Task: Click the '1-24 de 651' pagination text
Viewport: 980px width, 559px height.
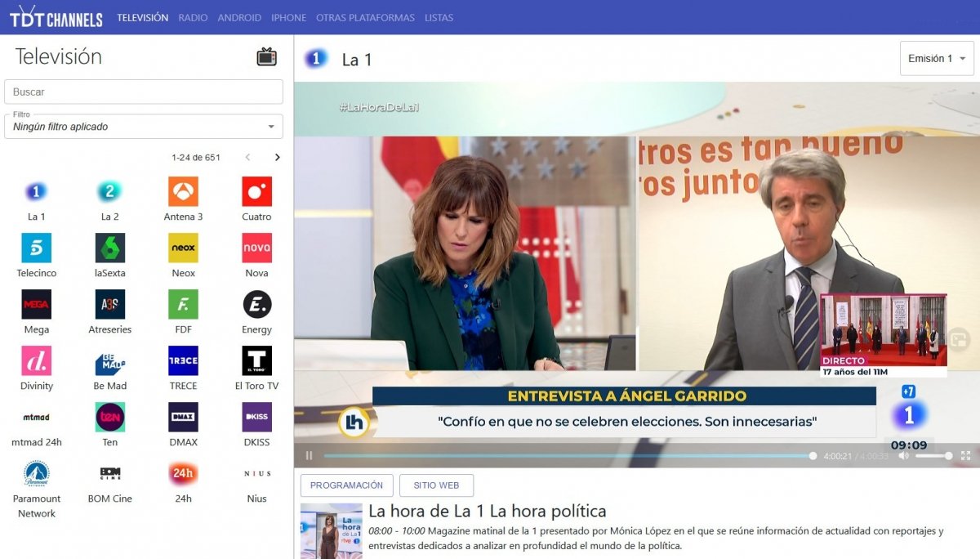Action: [x=196, y=158]
